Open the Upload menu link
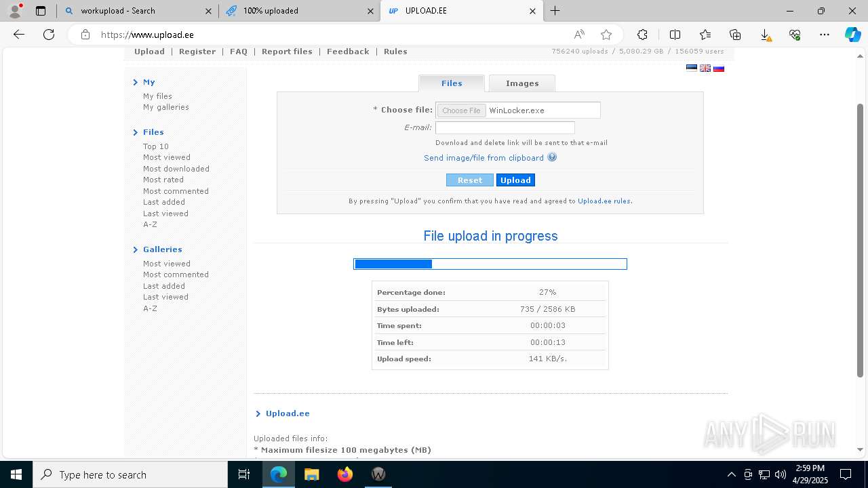The image size is (868, 488). pos(149,52)
